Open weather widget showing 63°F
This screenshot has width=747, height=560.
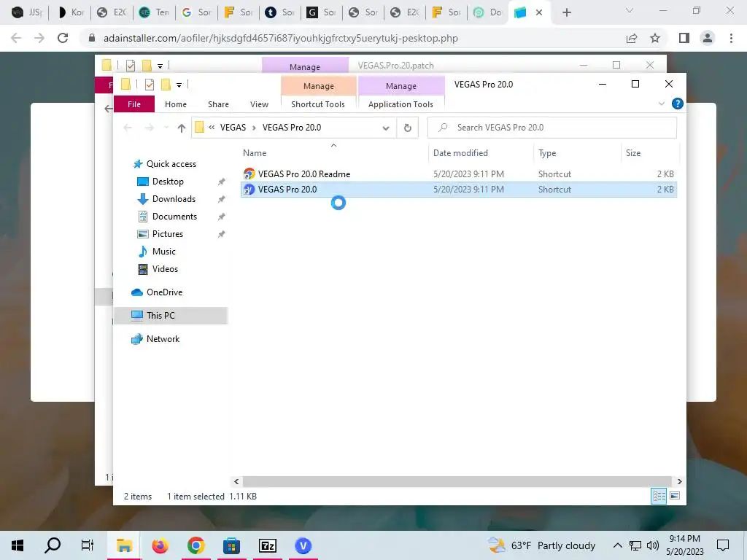click(542, 545)
